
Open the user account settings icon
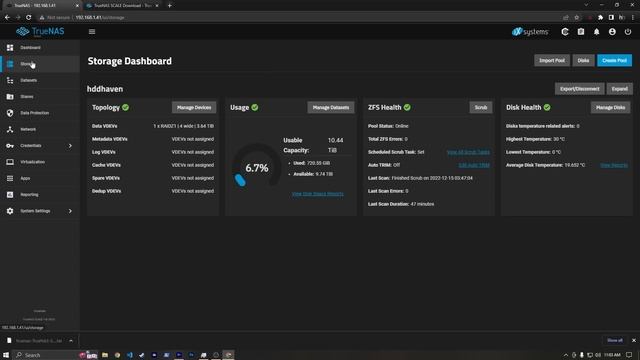click(x=612, y=31)
